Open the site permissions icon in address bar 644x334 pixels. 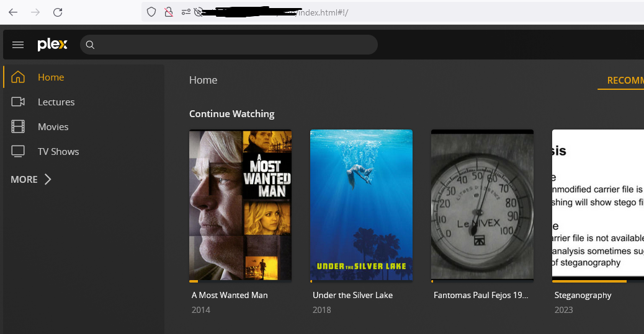[186, 12]
